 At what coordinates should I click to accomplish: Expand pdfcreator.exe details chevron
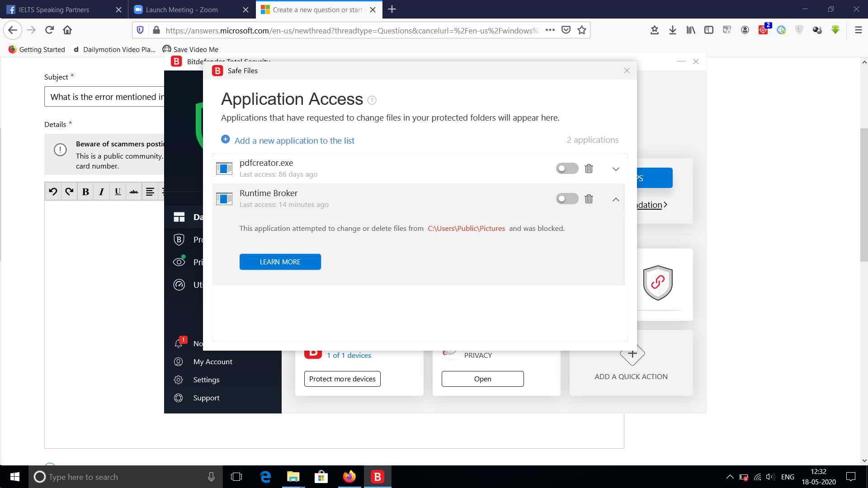(x=616, y=169)
